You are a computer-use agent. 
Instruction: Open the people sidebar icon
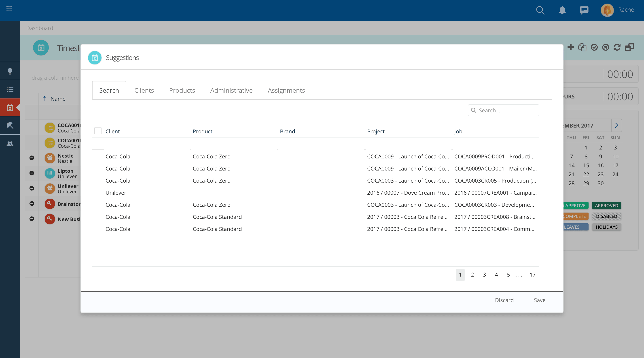[x=10, y=144]
